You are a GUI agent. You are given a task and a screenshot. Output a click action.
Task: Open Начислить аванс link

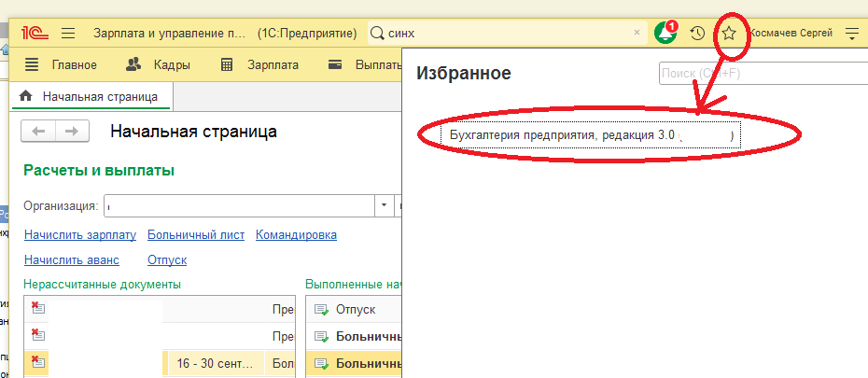(x=72, y=260)
